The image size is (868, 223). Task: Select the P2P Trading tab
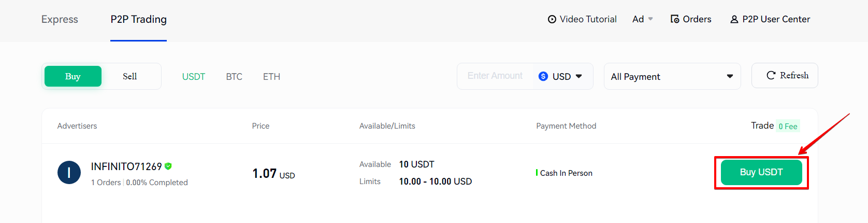tap(138, 19)
